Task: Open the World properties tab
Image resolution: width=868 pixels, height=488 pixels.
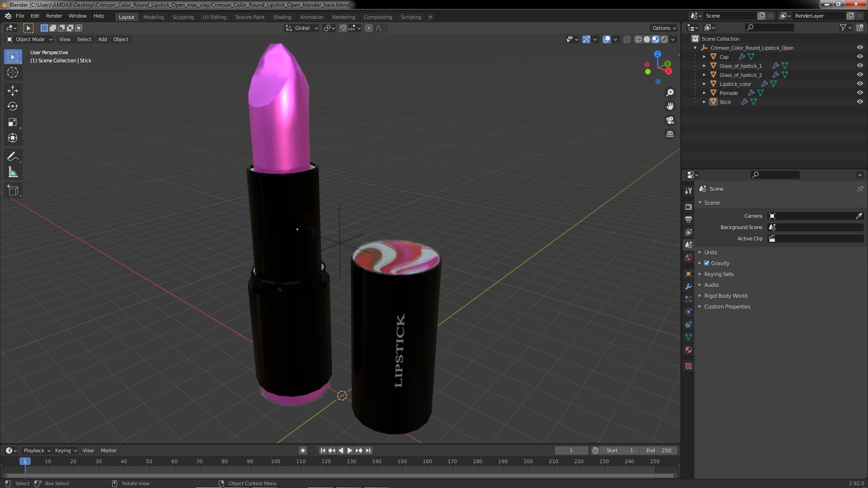Action: click(689, 258)
